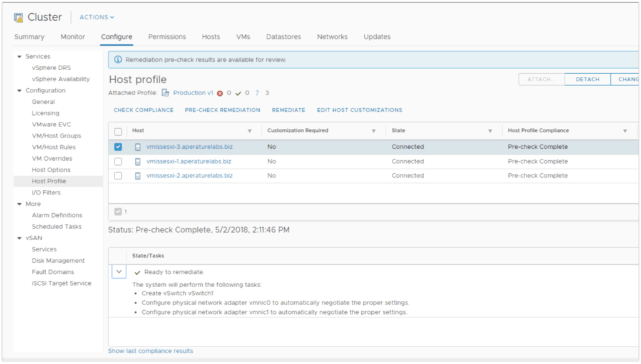Click the Detach button
The height and width of the screenshot is (364, 641).
click(587, 79)
